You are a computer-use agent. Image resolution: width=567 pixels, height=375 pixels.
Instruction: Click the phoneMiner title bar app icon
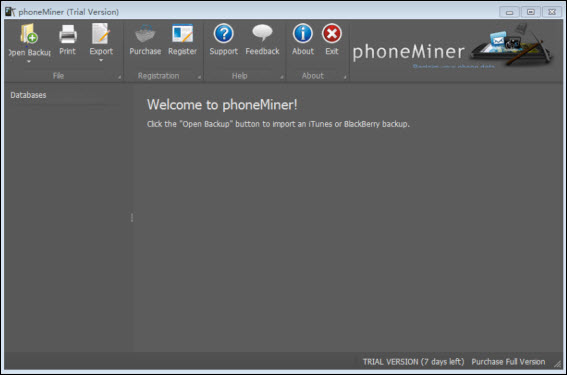click(10, 12)
